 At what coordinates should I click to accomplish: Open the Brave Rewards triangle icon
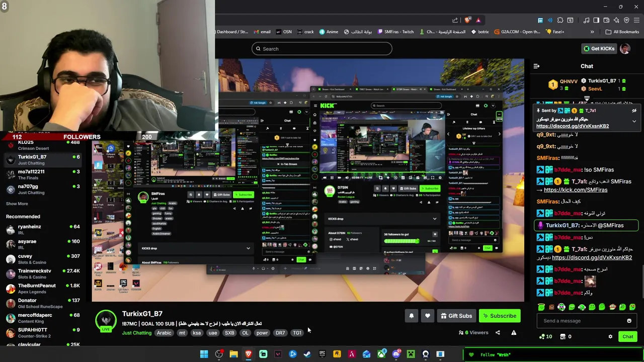[478, 20]
